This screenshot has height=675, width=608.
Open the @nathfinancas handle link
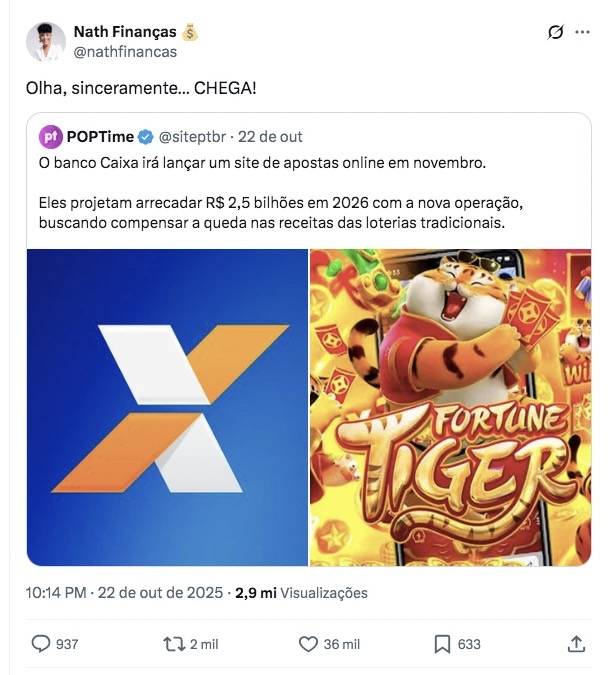(x=125, y=52)
